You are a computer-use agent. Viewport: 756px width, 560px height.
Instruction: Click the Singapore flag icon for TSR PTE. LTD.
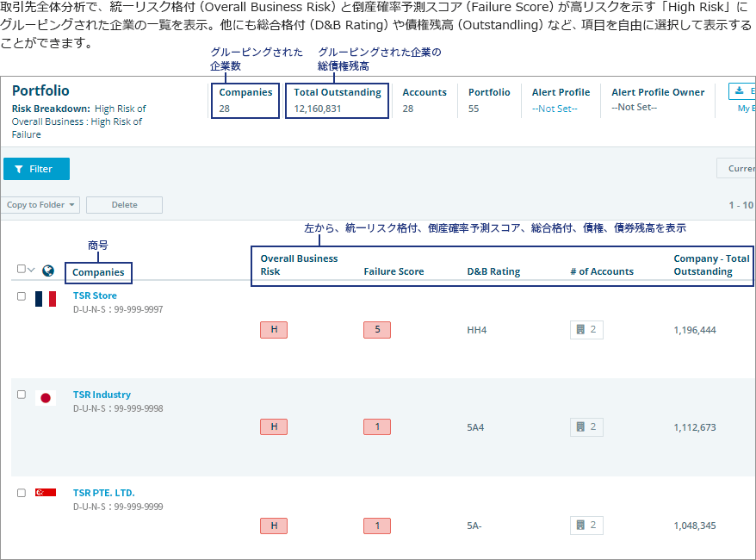tap(46, 493)
